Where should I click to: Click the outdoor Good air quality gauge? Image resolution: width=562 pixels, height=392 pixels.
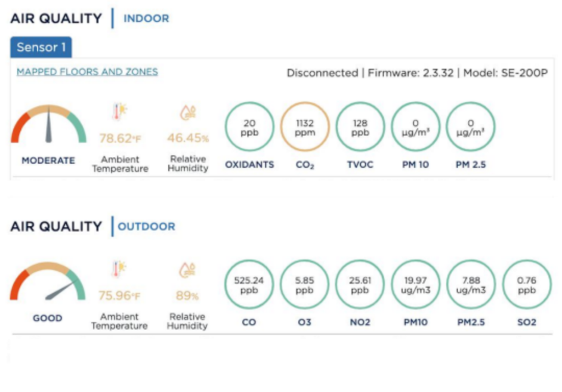(x=48, y=281)
